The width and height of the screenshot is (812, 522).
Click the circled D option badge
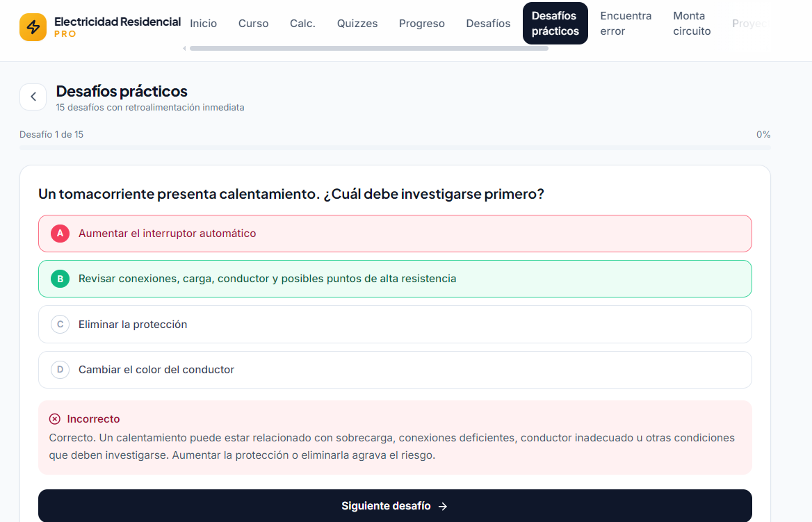click(60, 370)
